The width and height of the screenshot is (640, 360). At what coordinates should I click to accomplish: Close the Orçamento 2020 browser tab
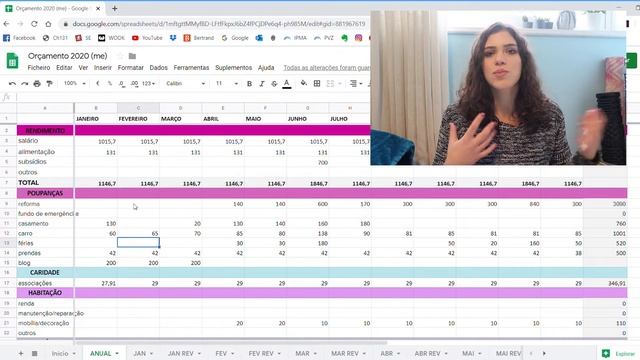[x=98, y=9]
